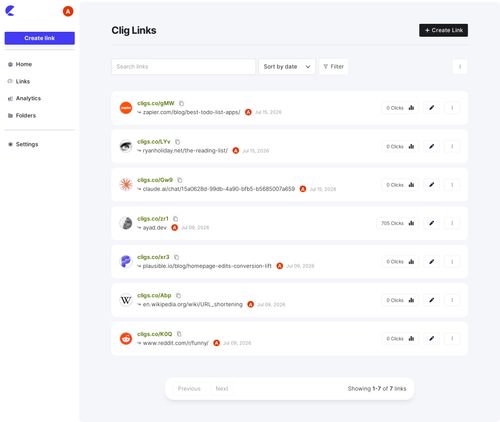Click the Cliq logo in the sidebar
The height and width of the screenshot is (422, 500).
pyautogui.click(x=10, y=11)
